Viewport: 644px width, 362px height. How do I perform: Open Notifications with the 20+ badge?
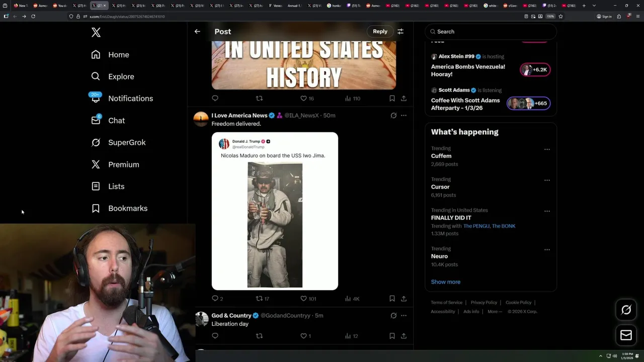122,99
